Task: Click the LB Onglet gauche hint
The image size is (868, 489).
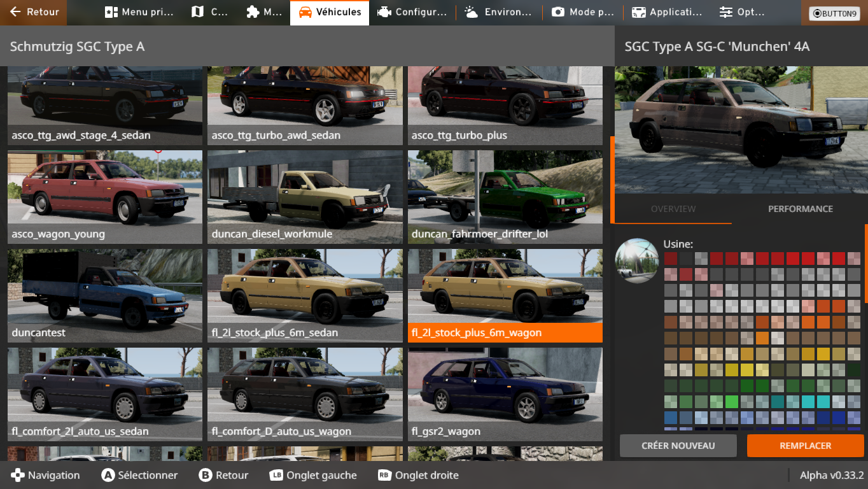Action: click(313, 475)
